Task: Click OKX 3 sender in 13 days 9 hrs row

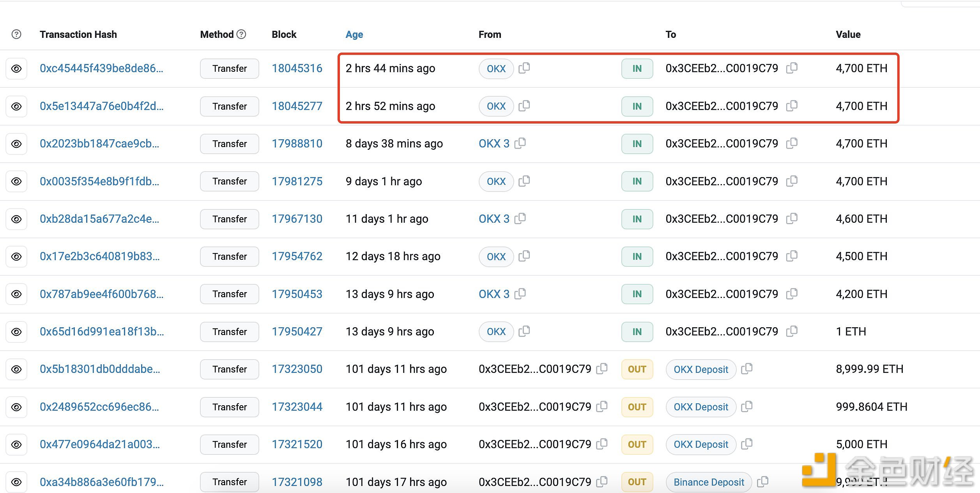Action: (494, 294)
